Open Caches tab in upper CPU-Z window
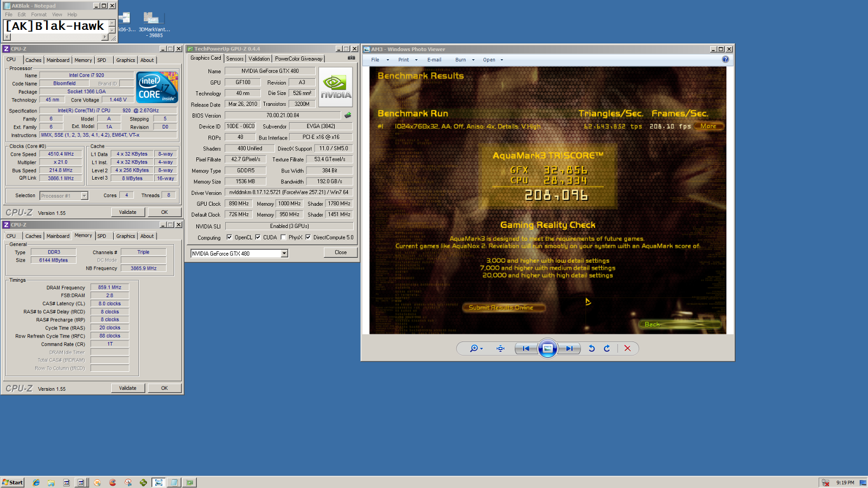Image resolution: width=868 pixels, height=488 pixels. (x=33, y=60)
